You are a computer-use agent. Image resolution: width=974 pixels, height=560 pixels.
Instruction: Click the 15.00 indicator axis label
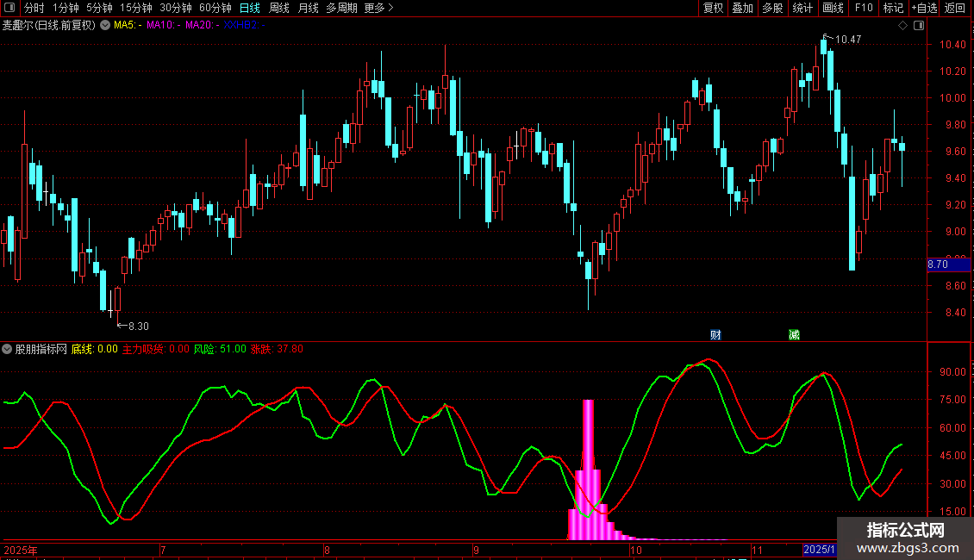pyautogui.click(x=952, y=512)
